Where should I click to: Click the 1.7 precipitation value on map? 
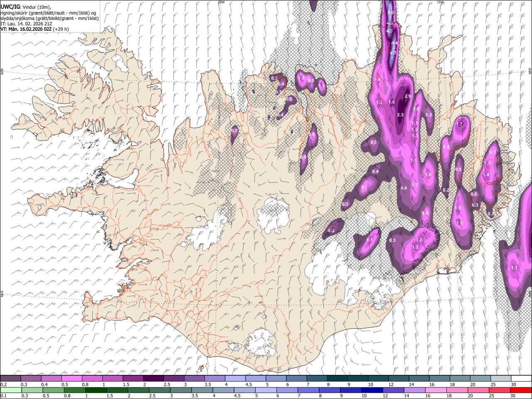coord(459,124)
